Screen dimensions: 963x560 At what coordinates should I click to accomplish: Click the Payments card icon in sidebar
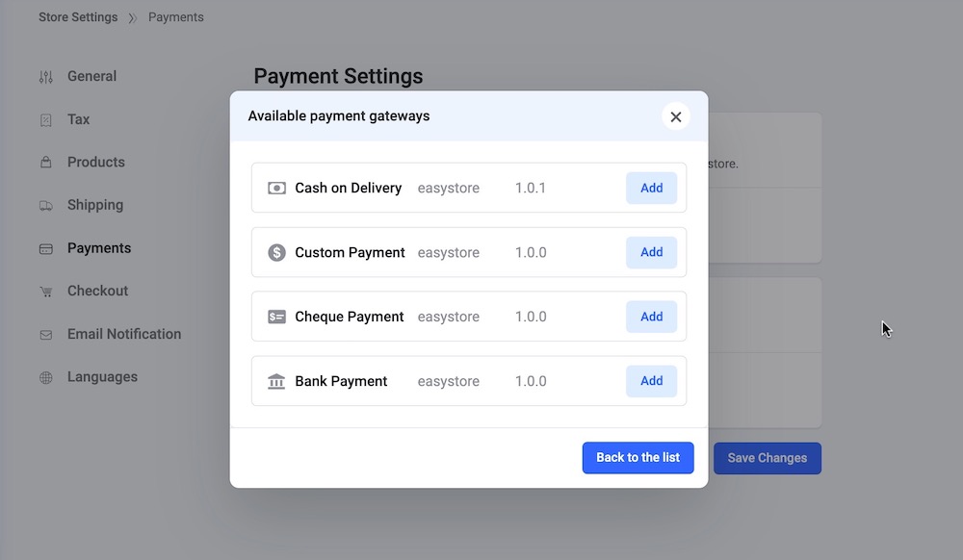pyautogui.click(x=46, y=249)
